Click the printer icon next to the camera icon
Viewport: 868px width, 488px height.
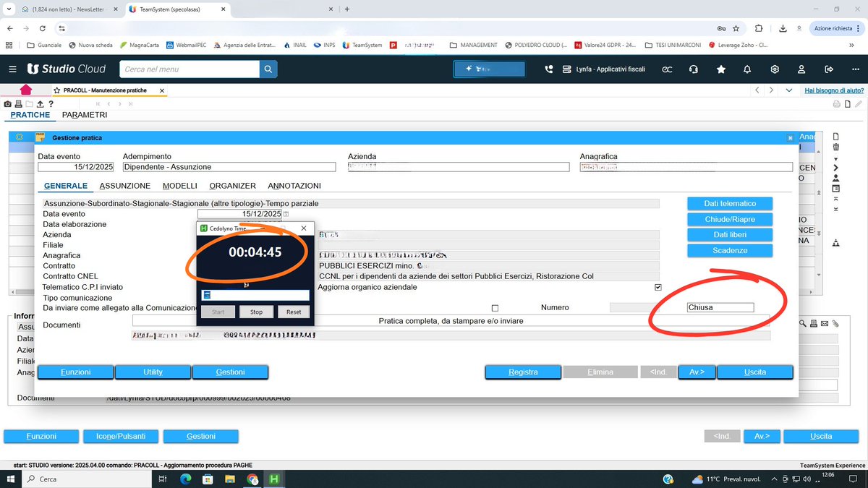19,104
